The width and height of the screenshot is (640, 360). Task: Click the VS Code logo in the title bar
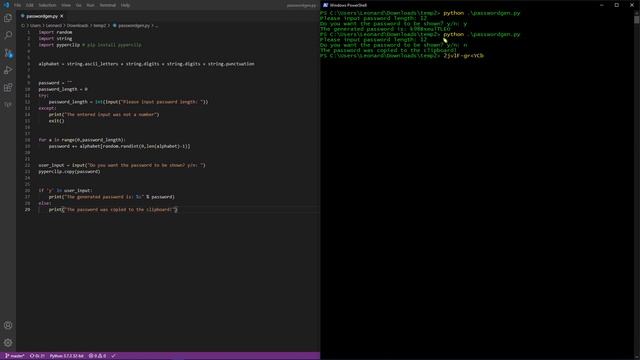click(x=6, y=5)
